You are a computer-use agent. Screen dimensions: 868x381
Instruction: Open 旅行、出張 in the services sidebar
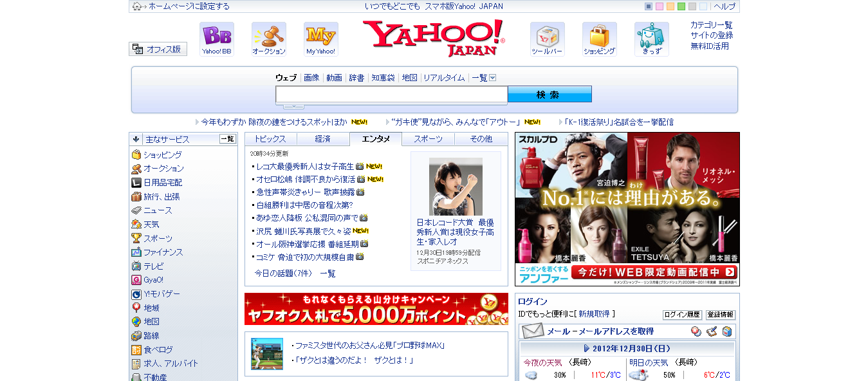(162, 197)
